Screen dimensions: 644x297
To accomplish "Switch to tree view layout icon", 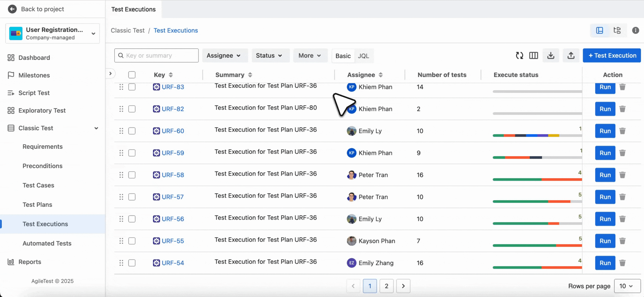I will [x=617, y=30].
